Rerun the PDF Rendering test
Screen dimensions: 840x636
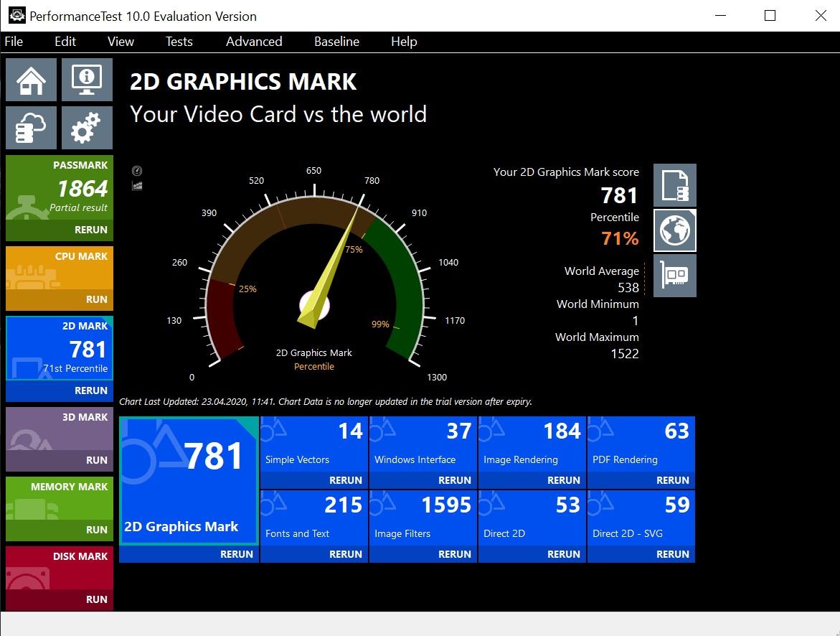[x=641, y=480]
